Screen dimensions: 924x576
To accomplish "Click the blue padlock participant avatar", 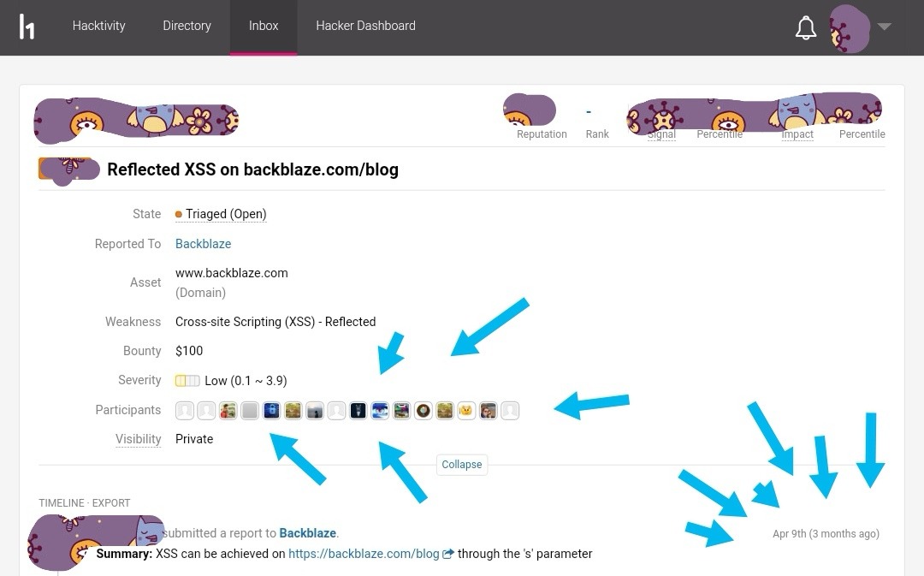I will pyautogui.click(x=271, y=411).
